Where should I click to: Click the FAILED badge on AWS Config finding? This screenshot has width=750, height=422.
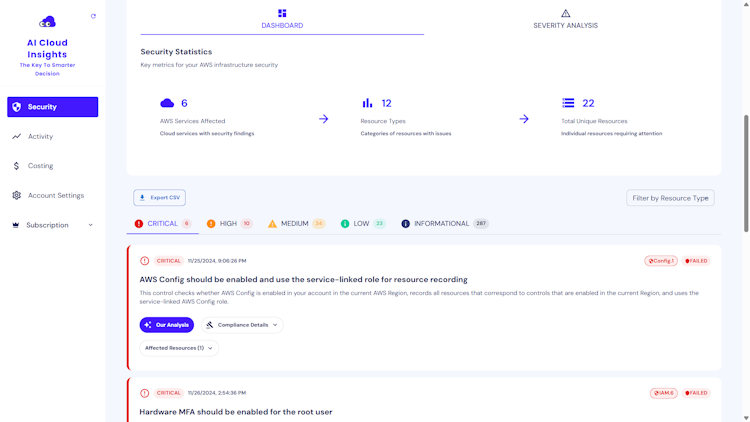click(x=696, y=261)
